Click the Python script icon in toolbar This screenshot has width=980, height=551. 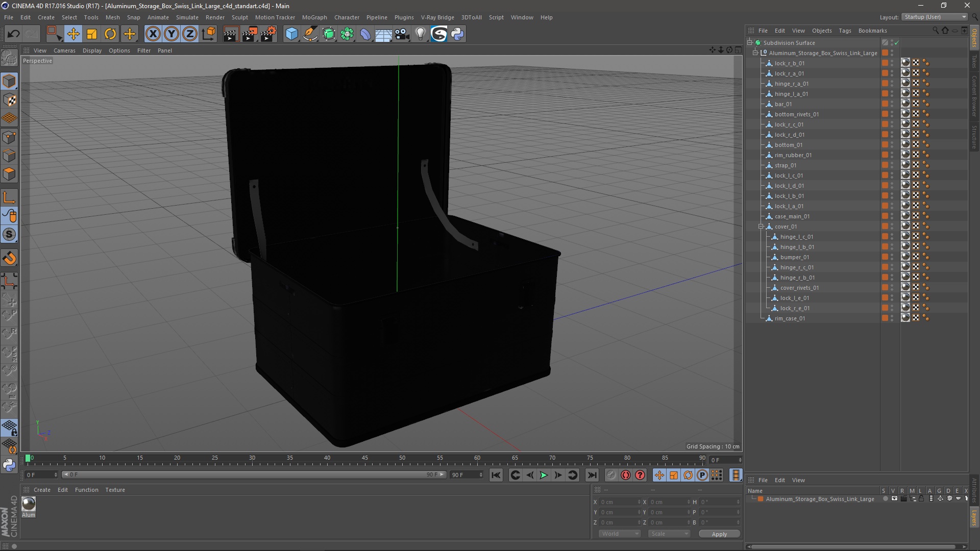(x=457, y=34)
